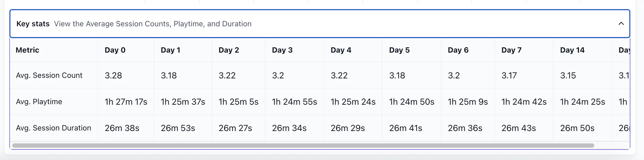Screen dimensions: 644x160
Task: Select the Day 1 column header
Action: pyautogui.click(x=171, y=50)
